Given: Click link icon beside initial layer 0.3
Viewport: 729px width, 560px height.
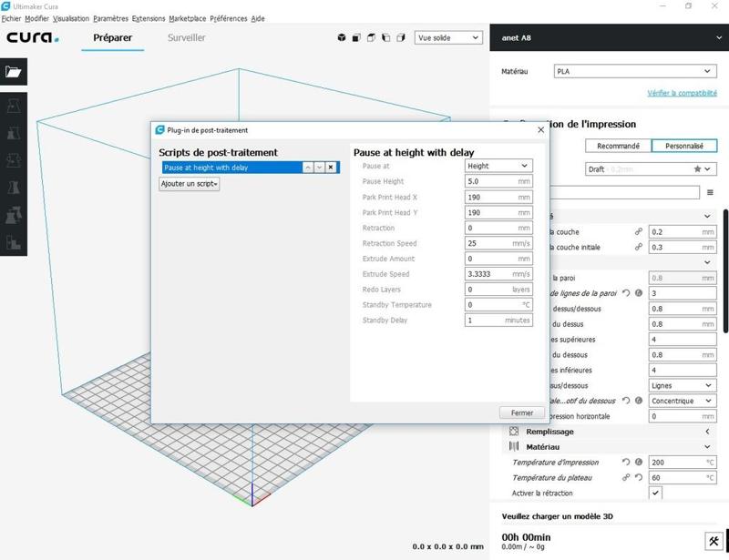Looking at the screenshot, I should point(639,247).
